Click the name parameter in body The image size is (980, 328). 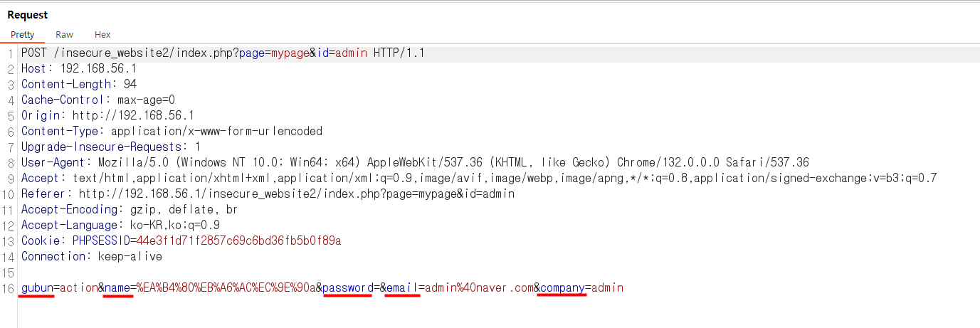117,288
